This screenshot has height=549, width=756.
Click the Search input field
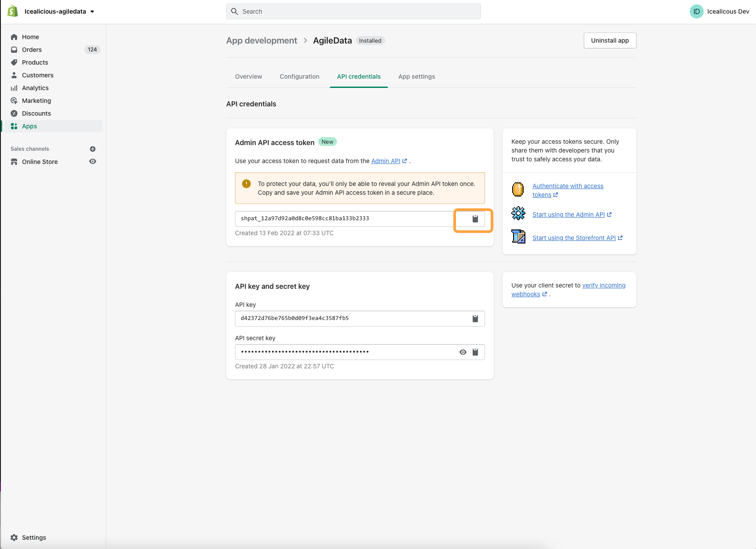point(353,11)
